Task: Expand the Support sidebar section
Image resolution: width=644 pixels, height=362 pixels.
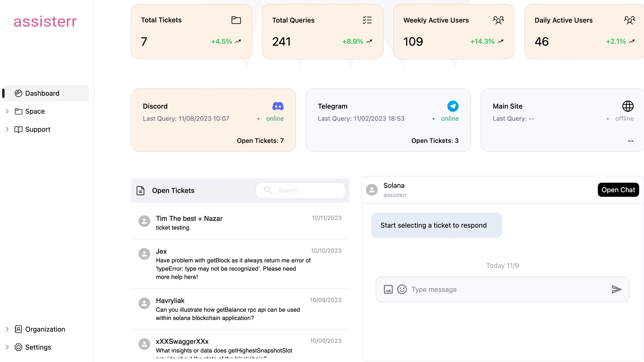Action: point(7,129)
